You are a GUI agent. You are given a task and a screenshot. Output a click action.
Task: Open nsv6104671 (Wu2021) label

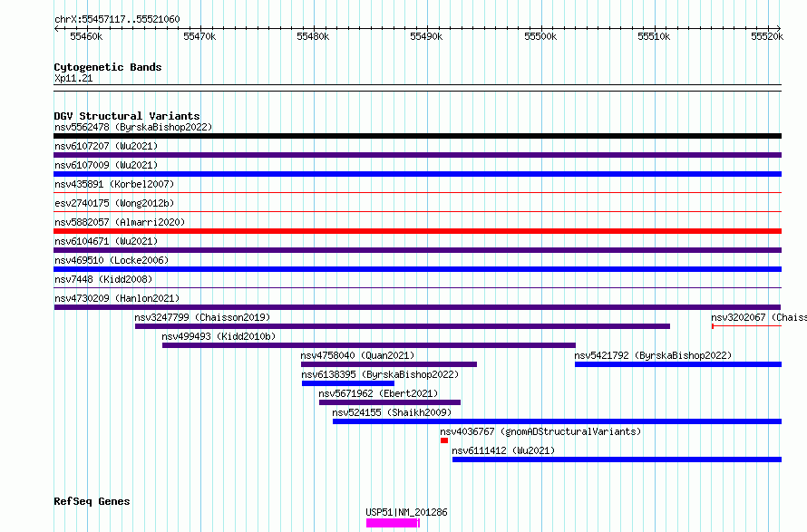tap(106, 241)
